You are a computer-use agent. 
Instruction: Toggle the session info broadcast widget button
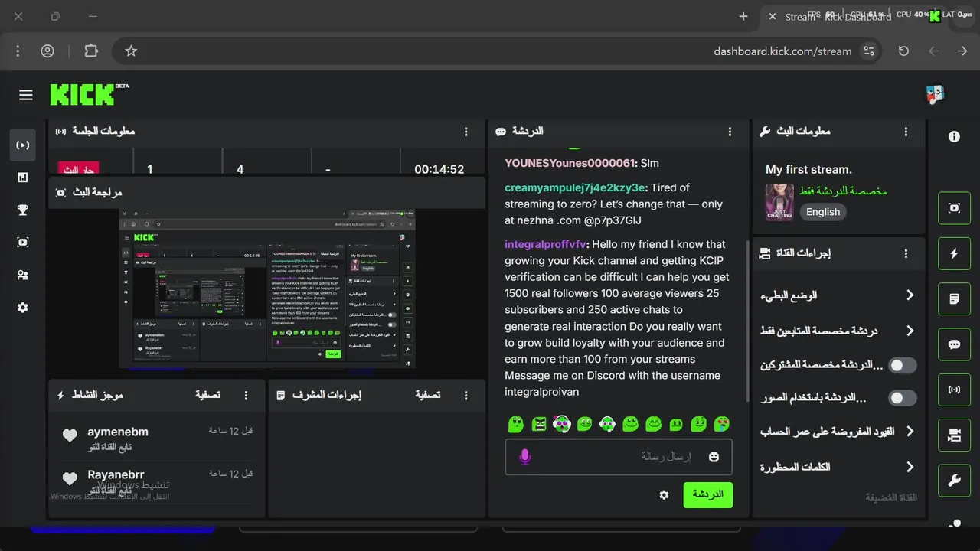tap(954, 390)
